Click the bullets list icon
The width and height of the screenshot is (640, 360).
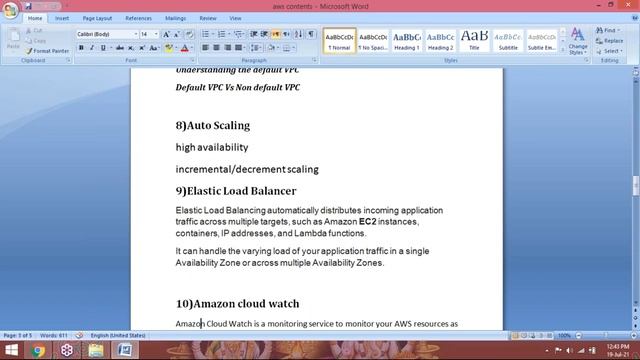click(x=205, y=34)
